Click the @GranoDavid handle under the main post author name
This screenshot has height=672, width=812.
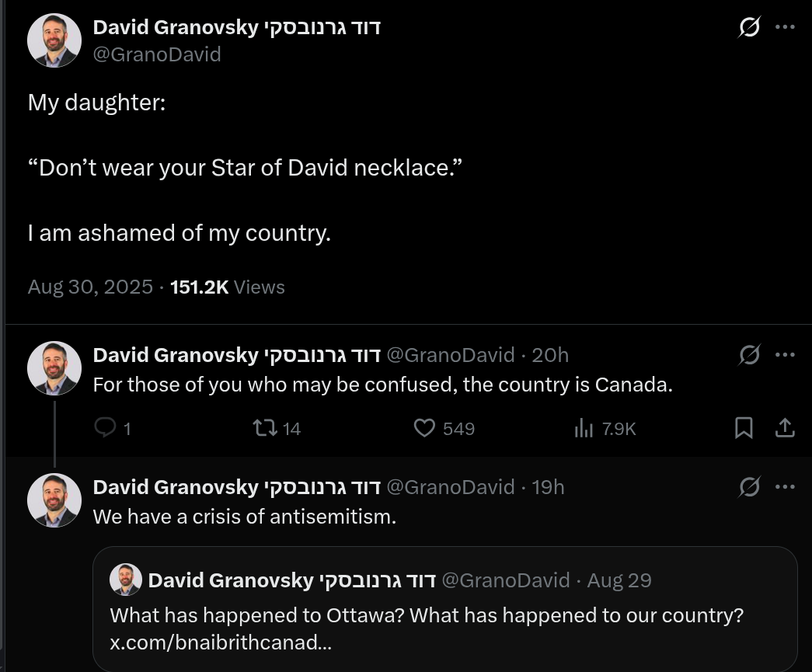click(157, 54)
